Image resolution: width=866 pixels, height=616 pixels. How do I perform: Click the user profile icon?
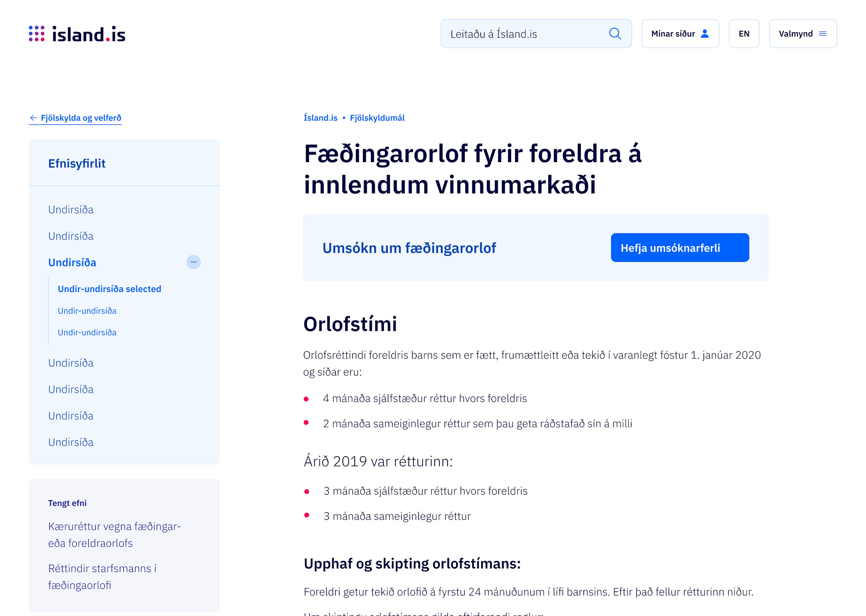[704, 34]
